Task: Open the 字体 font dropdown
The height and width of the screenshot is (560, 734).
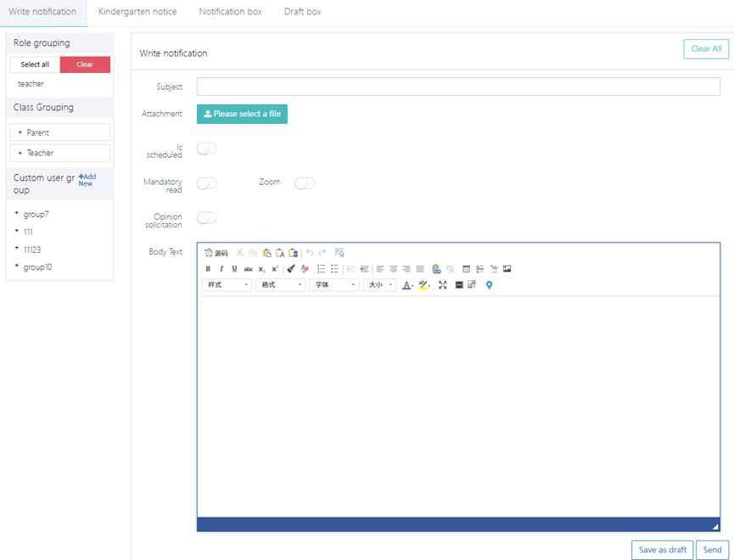Action: 333,285
